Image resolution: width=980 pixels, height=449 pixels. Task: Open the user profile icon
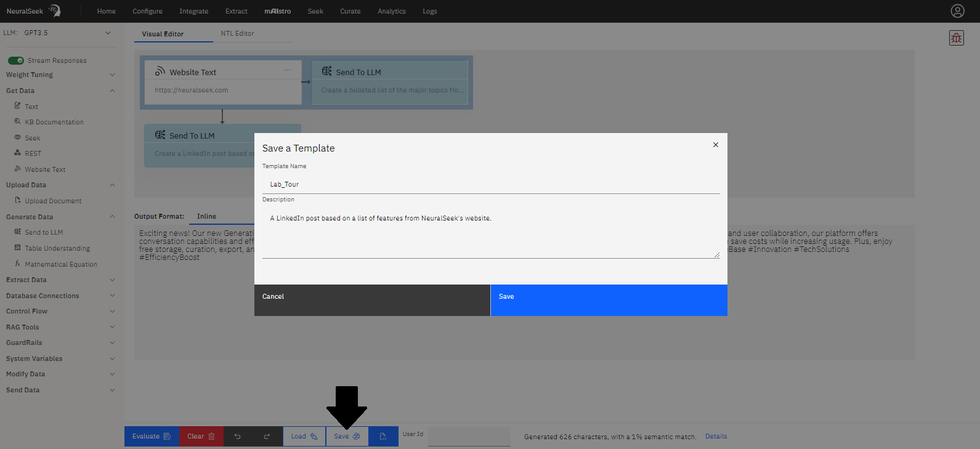coord(957,11)
